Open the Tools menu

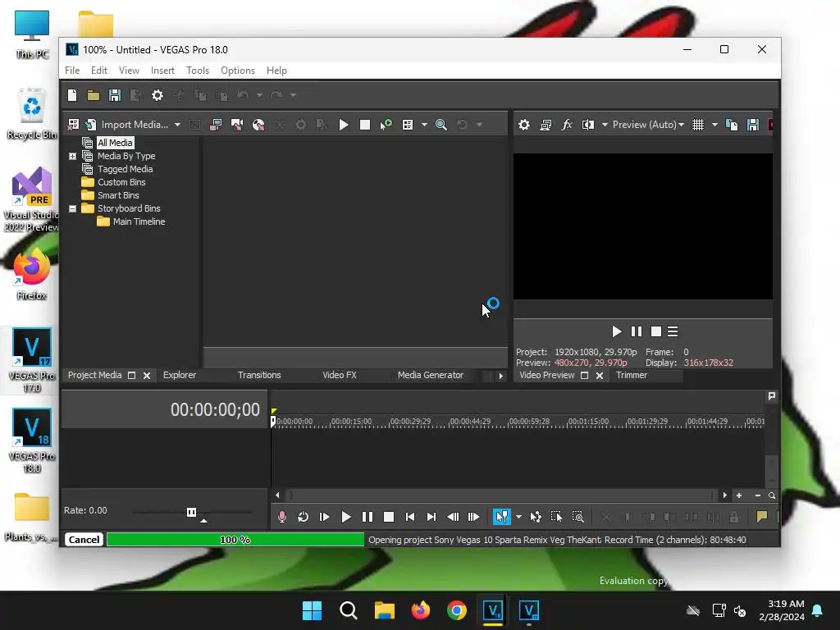[198, 71]
